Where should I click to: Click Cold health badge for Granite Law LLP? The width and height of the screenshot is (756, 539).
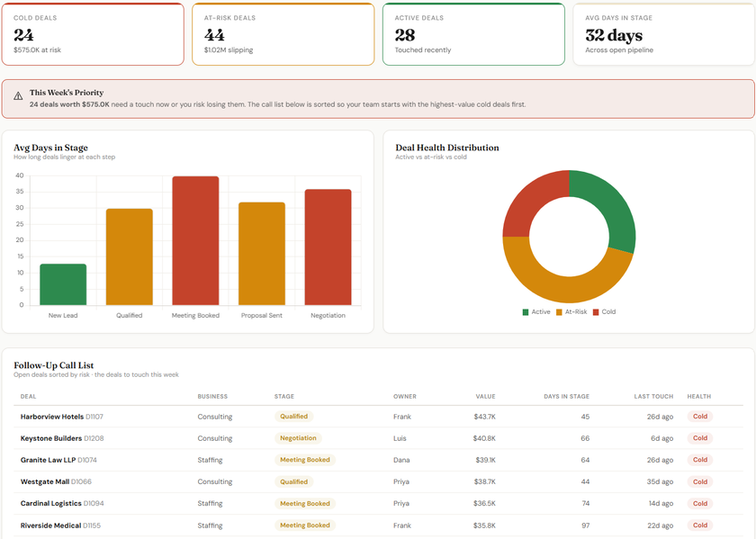pos(700,460)
